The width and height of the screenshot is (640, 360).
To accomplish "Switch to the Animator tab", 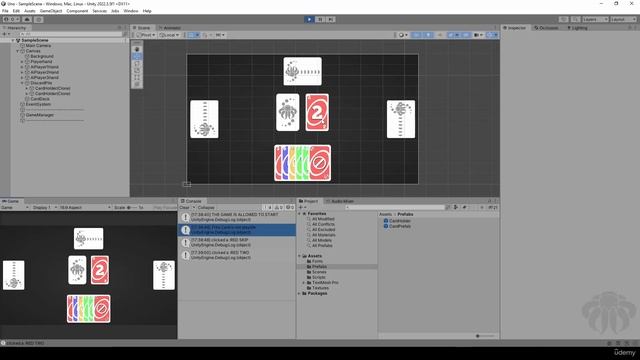I will 169,28.
